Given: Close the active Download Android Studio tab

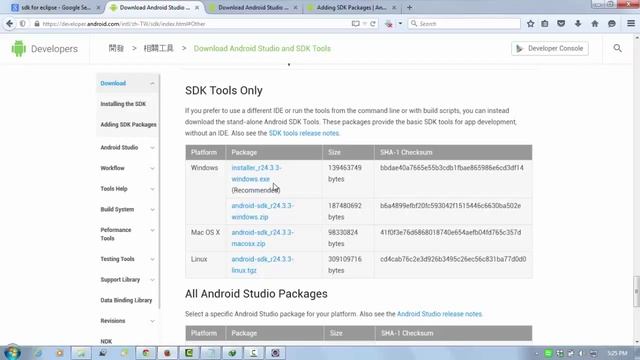Looking at the screenshot, I should 197,7.
